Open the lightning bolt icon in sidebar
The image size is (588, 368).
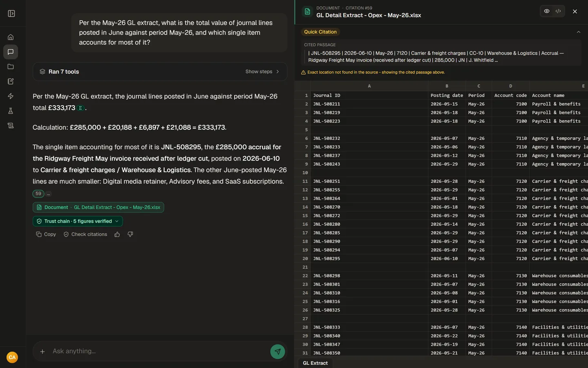click(x=11, y=96)
